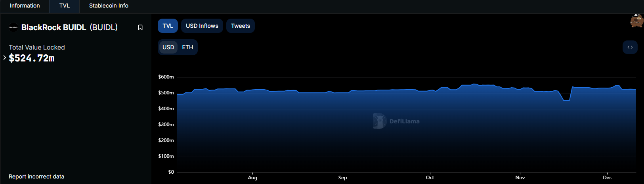Click the Nov label on the x-axis

[x=520, y=178]
